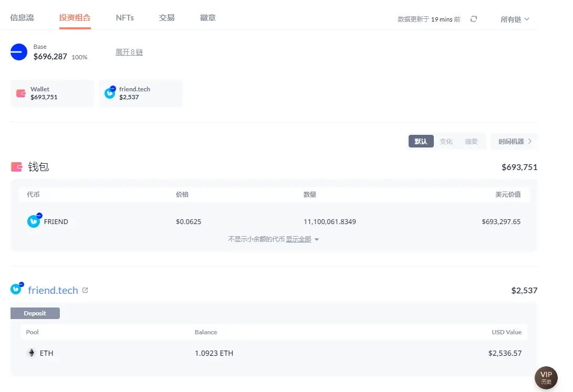Image resolution: width=573 pixels, height=392 pixels.
Task: Click friend.tech logo beside protocol heading
Action: [x=17, y=288]
